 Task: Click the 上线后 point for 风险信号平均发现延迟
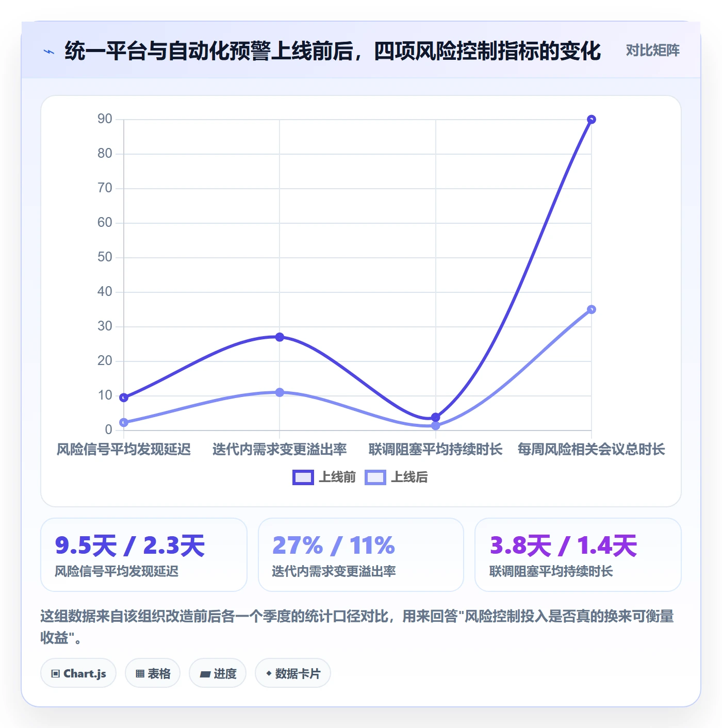tap(124, 422)
